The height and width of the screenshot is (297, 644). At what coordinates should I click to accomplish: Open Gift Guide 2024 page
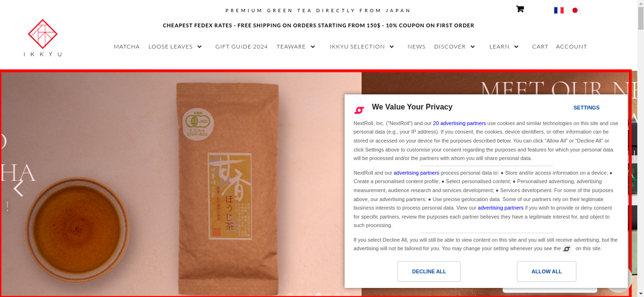pyautogui.click(x=241, y=47)
